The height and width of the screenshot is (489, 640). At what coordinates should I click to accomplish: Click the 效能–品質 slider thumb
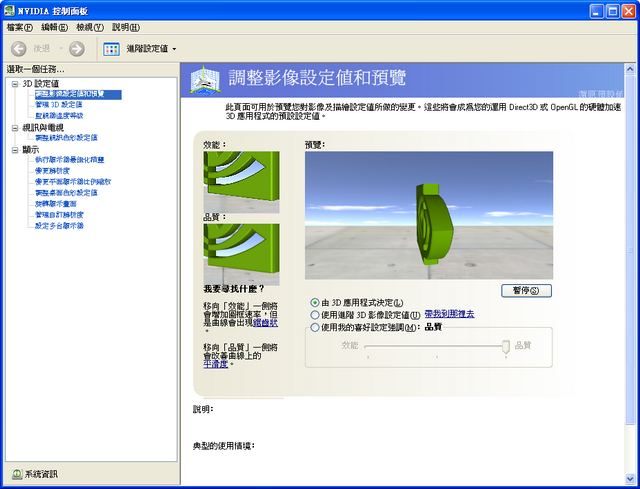(506, 347)
